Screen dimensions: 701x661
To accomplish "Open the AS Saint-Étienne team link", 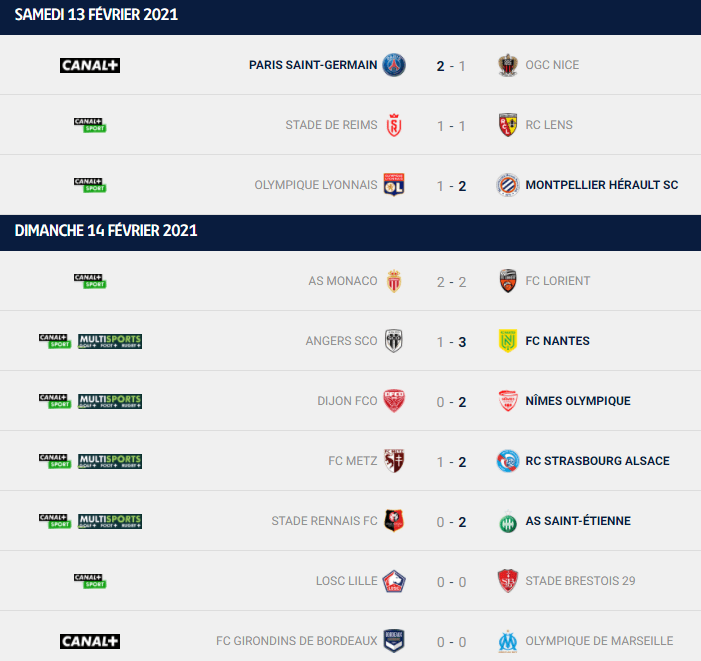I will (578, 521).
